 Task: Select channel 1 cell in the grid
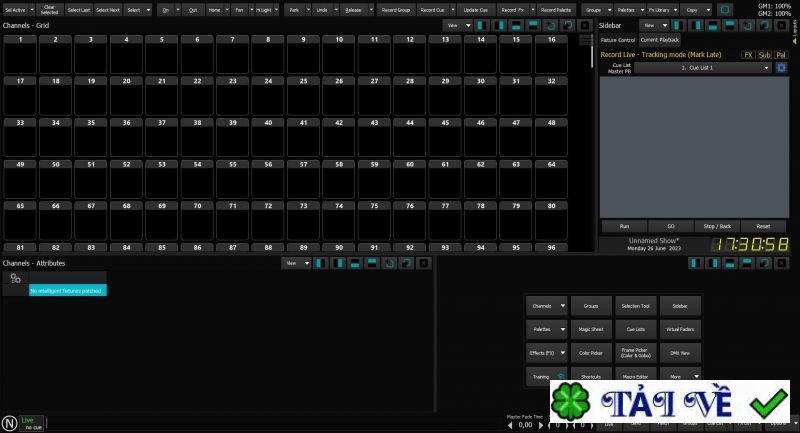point(20,55)
